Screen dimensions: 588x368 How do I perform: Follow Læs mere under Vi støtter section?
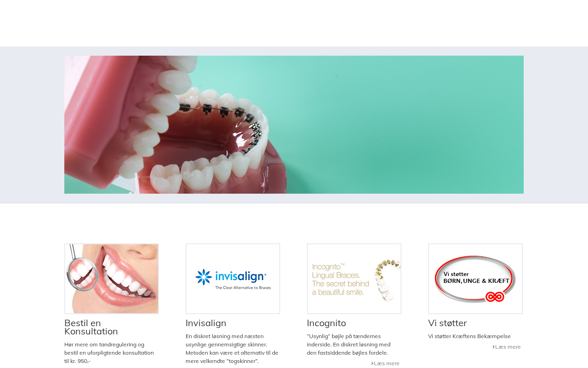508,347
